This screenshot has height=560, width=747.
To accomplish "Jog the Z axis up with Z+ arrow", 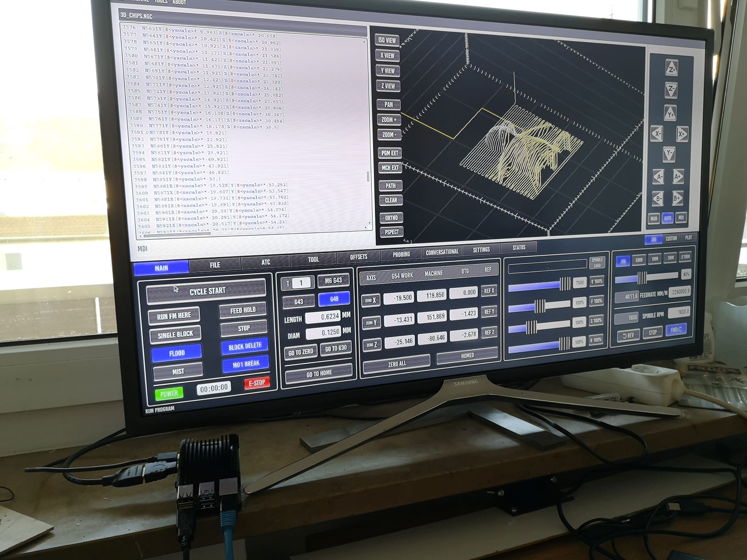I will pos(671,69).
